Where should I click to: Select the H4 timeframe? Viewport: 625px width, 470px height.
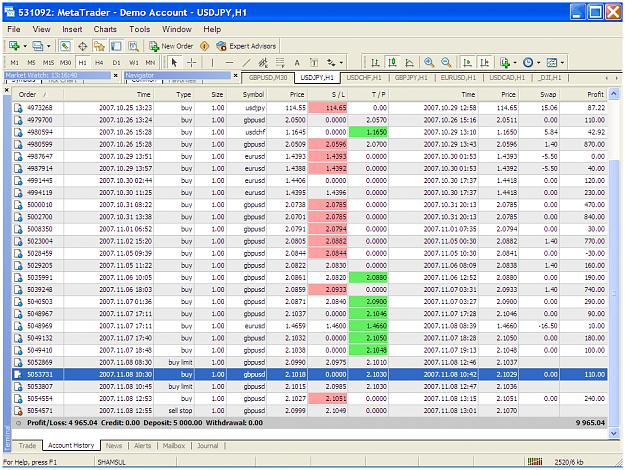pyautogui.click(x=99, y=63)
